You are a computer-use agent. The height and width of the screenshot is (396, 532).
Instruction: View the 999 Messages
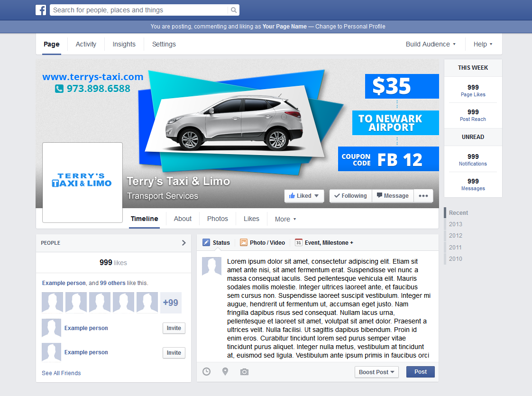click(x=473, y=184)
